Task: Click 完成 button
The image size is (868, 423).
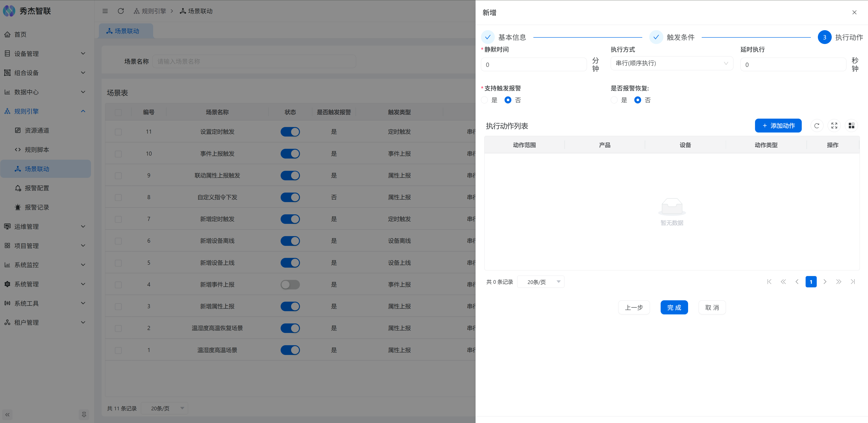Action: pos(674,308)
